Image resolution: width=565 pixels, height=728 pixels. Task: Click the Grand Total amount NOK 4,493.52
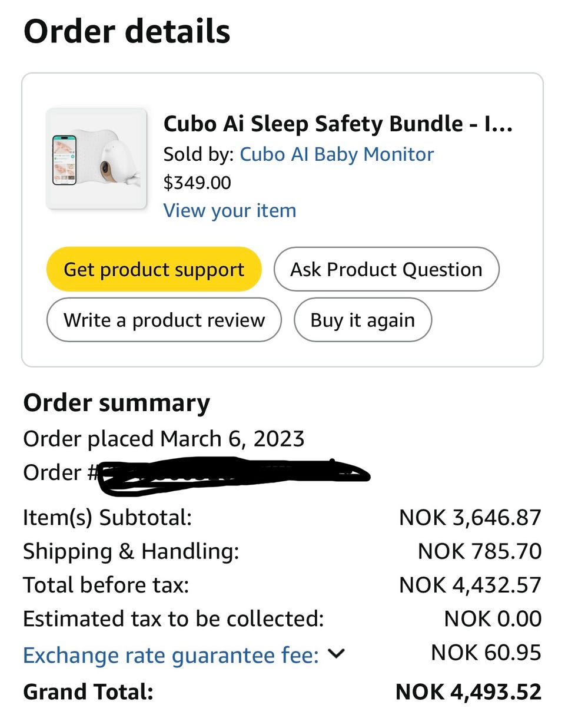click(x=468, y=692)
